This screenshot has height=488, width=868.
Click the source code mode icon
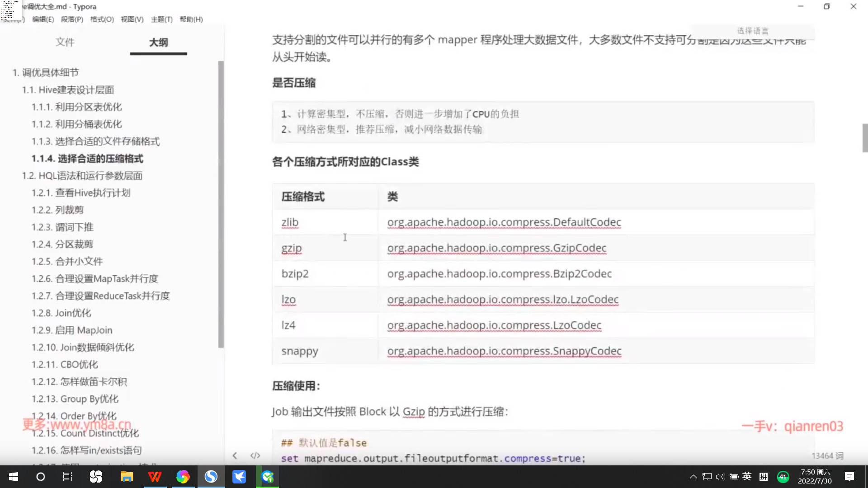tap(255, 455)
